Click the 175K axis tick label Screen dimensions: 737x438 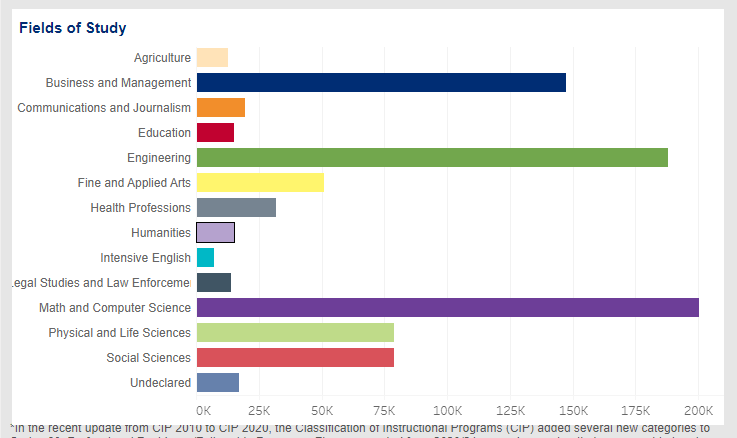(x=635, y=411)
